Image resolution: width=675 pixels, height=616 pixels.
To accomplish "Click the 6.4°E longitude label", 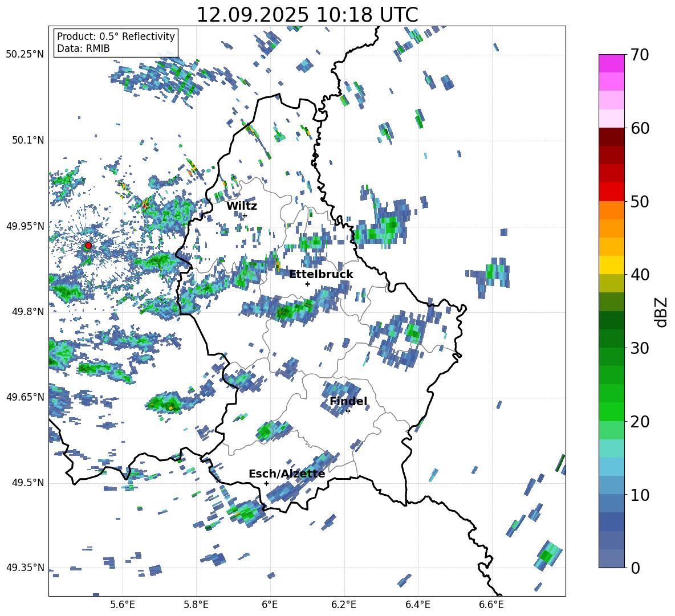I will tap(417, 605).
